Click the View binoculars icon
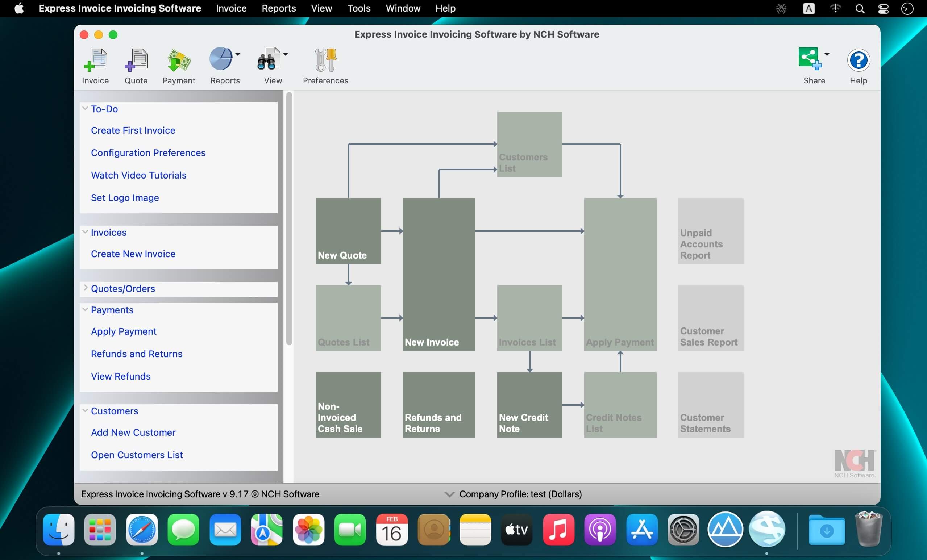 point(269,59)
